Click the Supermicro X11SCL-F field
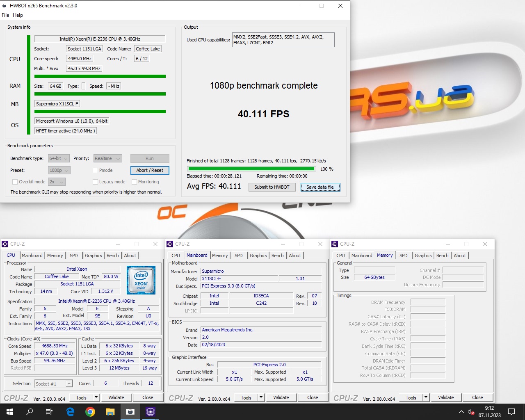This screenshot has height=420, width=525. pyautogui.click(x=57, y=104)
